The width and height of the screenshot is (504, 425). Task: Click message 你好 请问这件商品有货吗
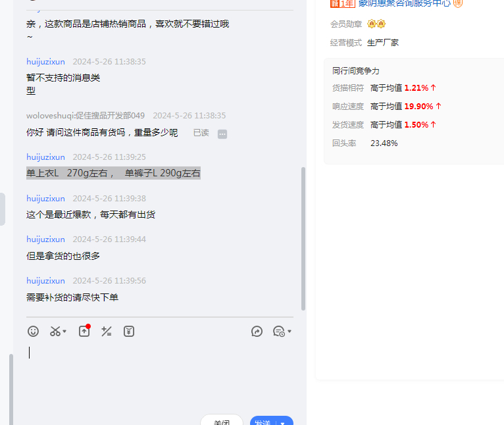pos(102,132)
